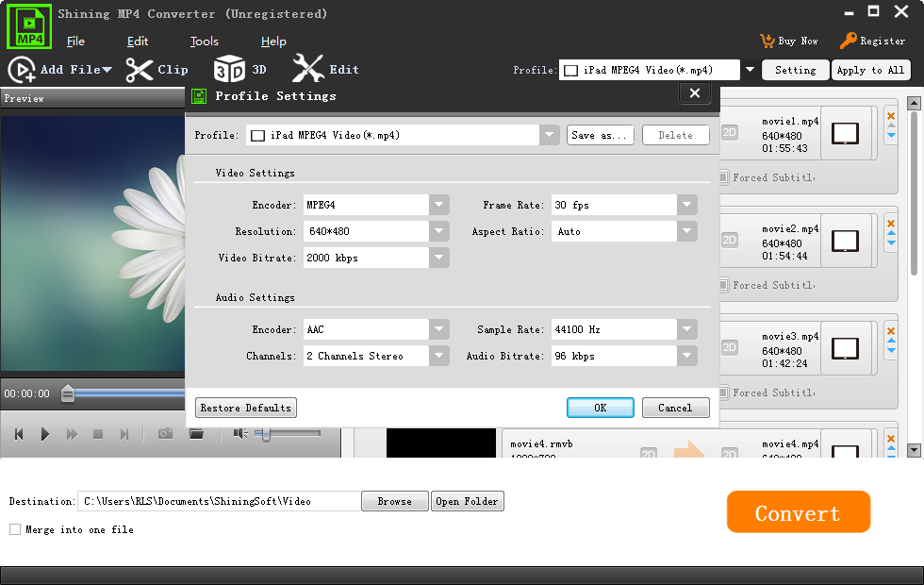This screenshot has height=585, width=924.
Task: Click the Open Folder button
Action: click(468, 501)
